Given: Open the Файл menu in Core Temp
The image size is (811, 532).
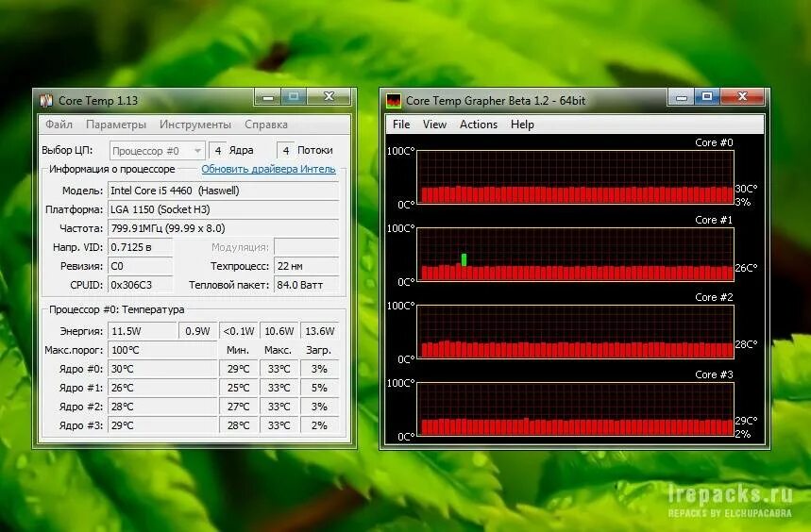Looking at the screenshot, I should tap(59, 125).
